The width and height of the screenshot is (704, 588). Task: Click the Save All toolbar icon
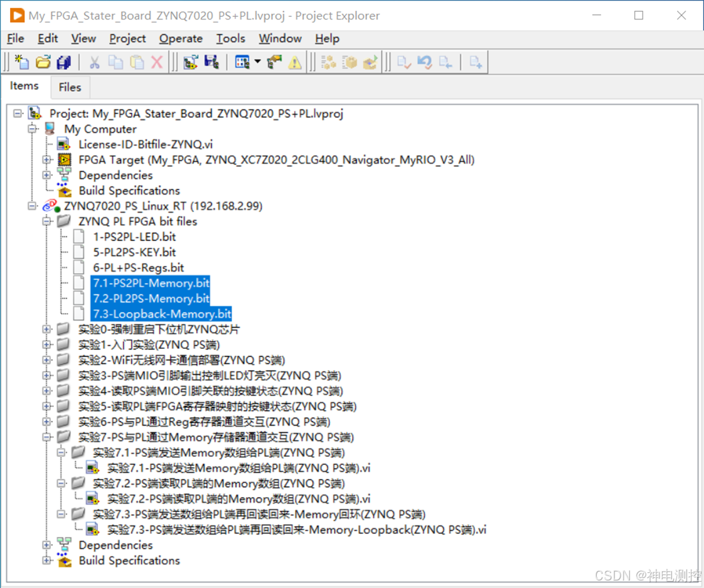point(64,62)
